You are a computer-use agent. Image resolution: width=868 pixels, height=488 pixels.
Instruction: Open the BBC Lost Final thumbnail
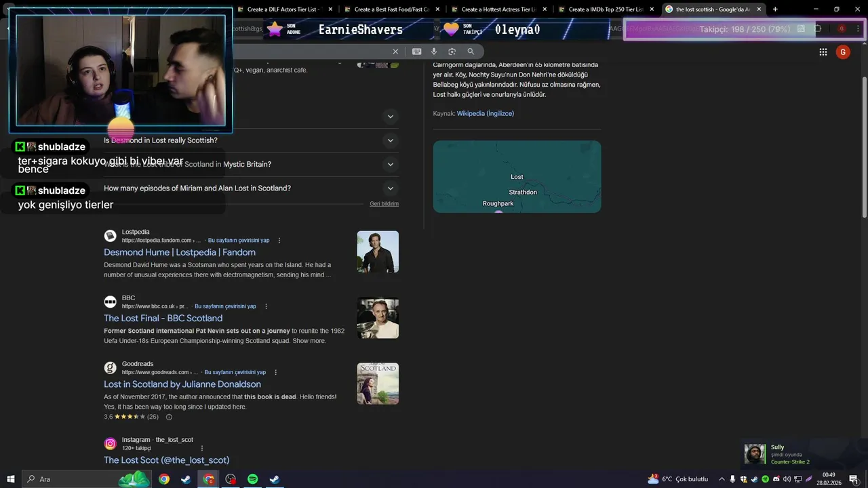[378, 318]
